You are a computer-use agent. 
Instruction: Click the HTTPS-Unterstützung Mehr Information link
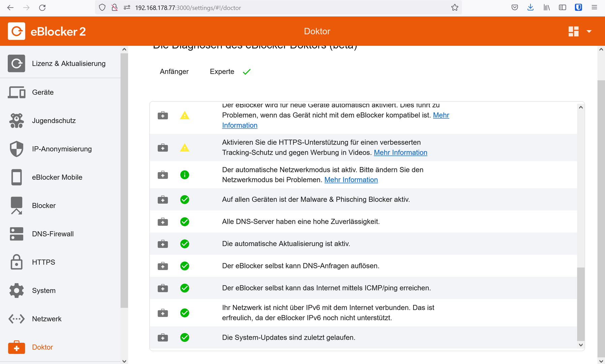tap(400, 152)
